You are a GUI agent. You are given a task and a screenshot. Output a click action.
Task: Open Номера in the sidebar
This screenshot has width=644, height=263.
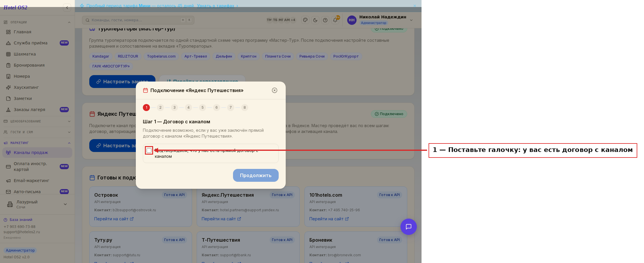(x=37, y=76)
